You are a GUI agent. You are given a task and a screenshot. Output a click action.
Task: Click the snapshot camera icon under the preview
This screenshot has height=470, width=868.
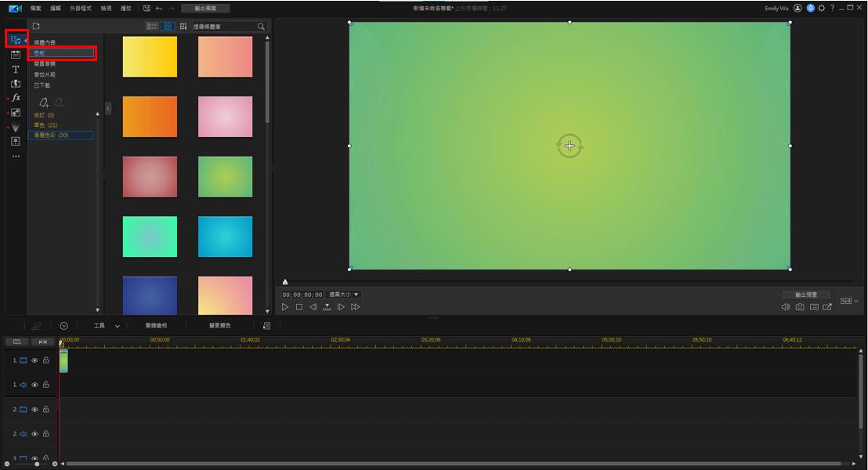click(x=800, y=307)
